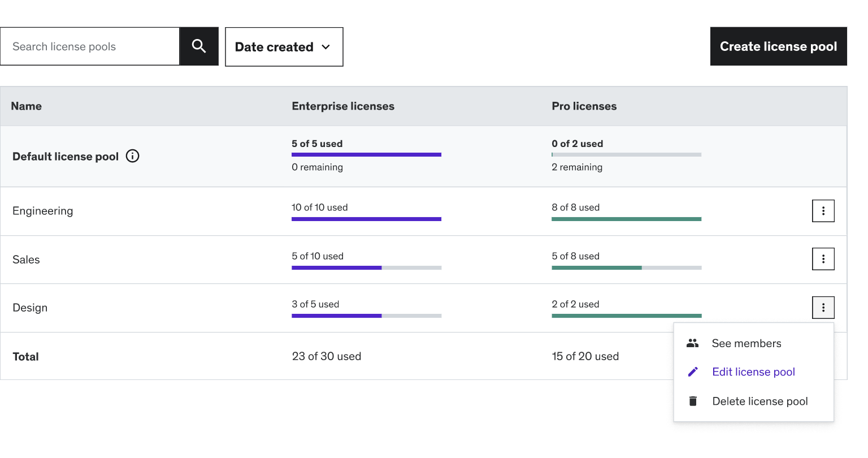Click the trash icon for Delete license pool

(x=693, y=401)
